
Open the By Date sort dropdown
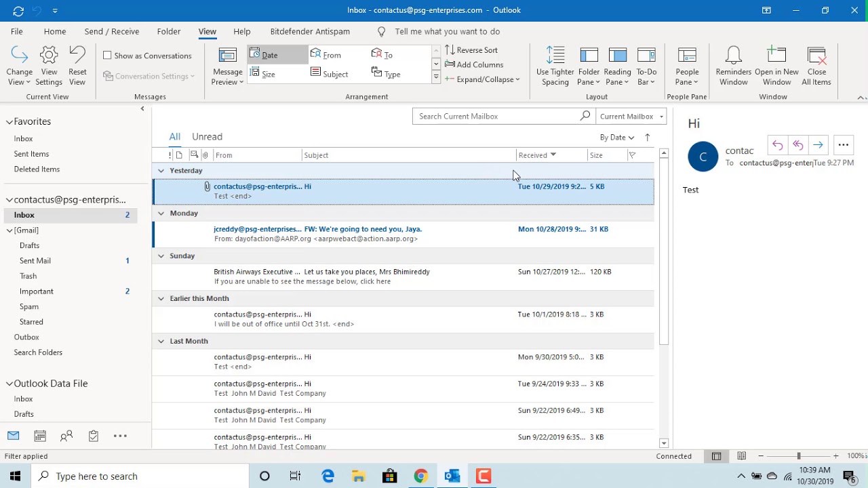pyautogui.click(x=616, y=138)
